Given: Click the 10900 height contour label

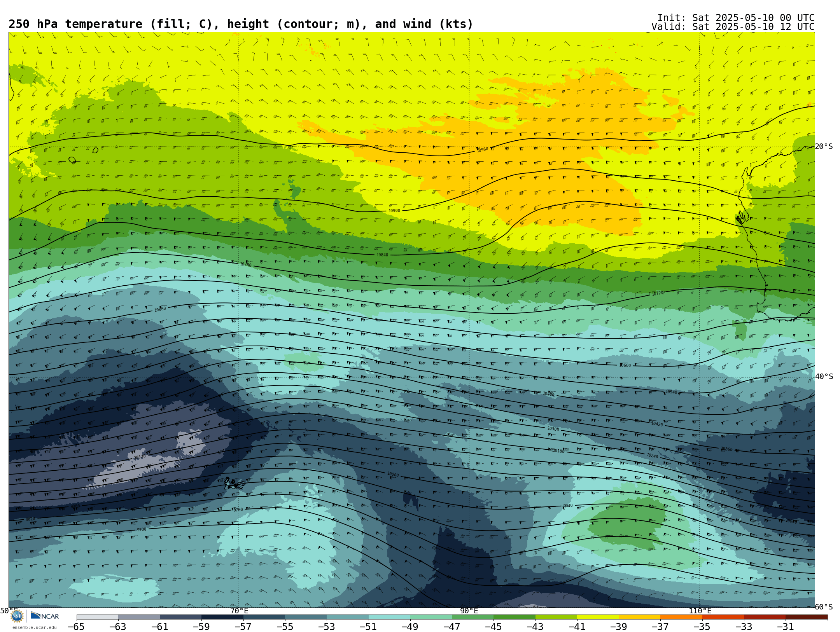Looking at the screenshot, I should (394, 211).
